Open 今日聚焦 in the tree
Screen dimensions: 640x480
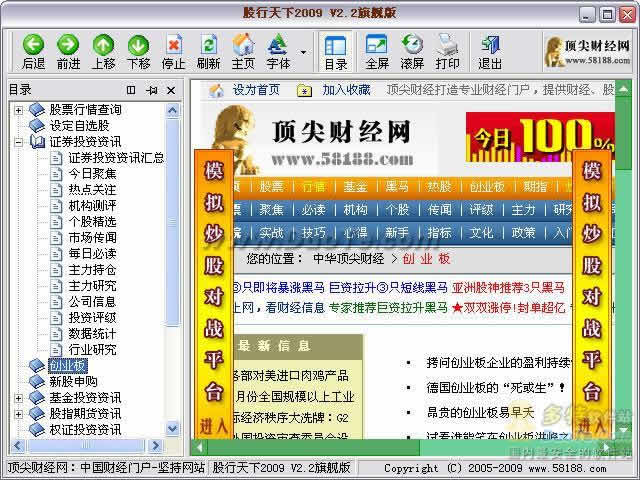[x=92, y=174]
